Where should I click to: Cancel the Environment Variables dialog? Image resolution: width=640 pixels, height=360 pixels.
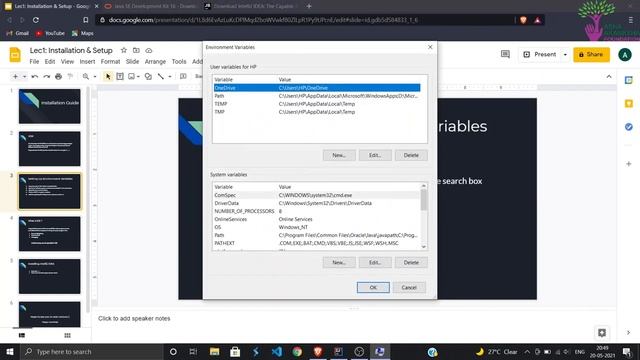coord(409,287)
